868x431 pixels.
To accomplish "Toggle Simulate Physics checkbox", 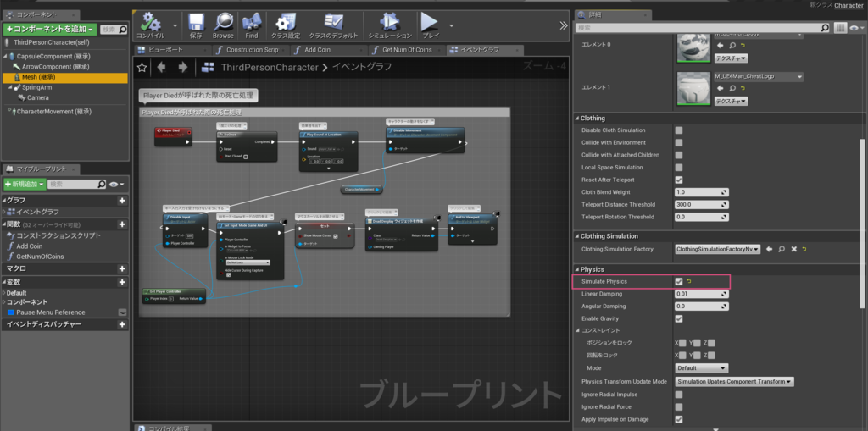I will tap(679, 282).
